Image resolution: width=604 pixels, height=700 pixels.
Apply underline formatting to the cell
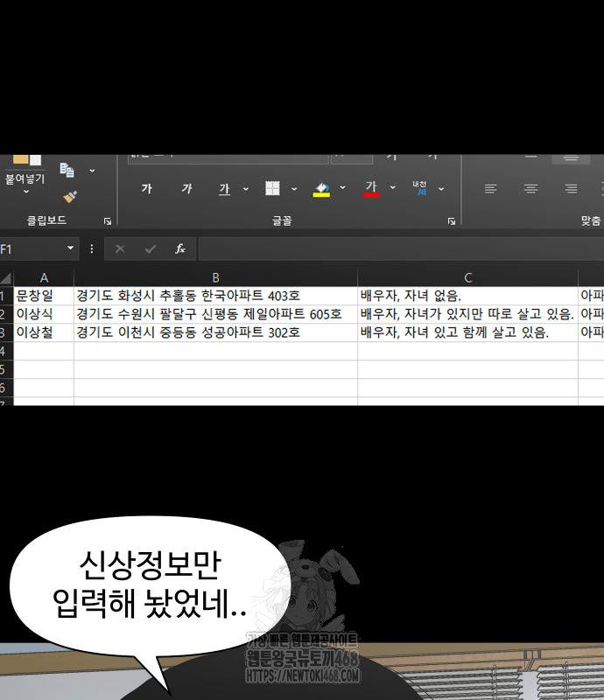(224, 189)
